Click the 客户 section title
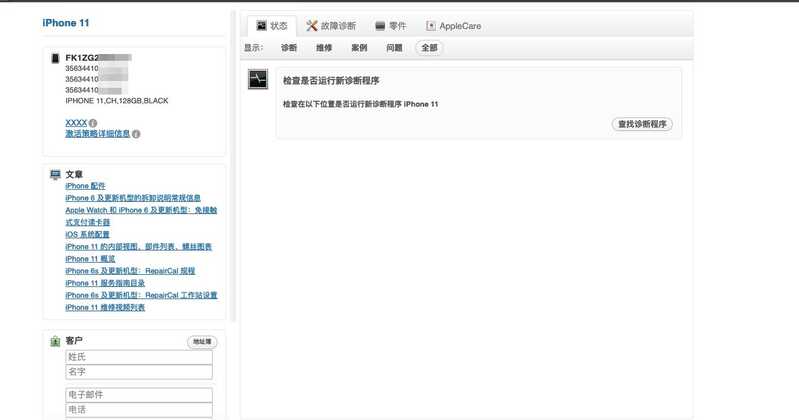This screenshot has height=420, width=799. tap(74, 340)
